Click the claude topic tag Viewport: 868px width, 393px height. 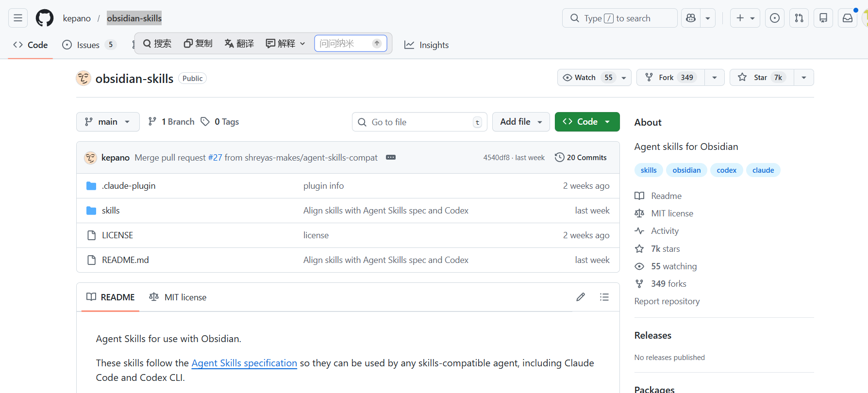[763, 170]
